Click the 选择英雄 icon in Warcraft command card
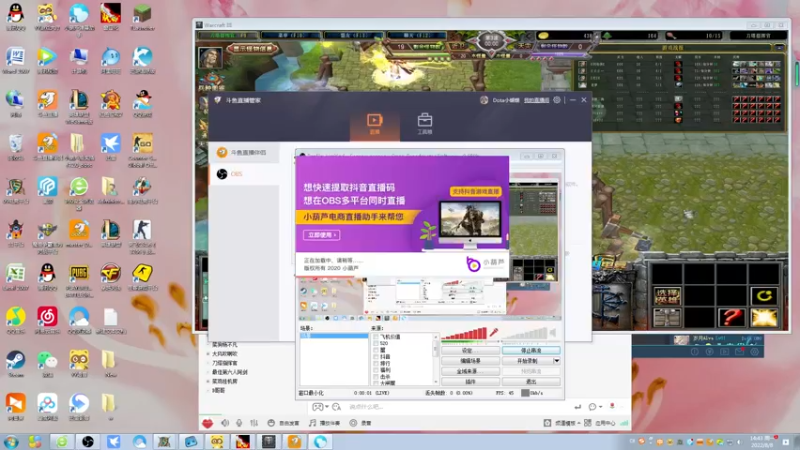800x450 pixels. point(666,295)
